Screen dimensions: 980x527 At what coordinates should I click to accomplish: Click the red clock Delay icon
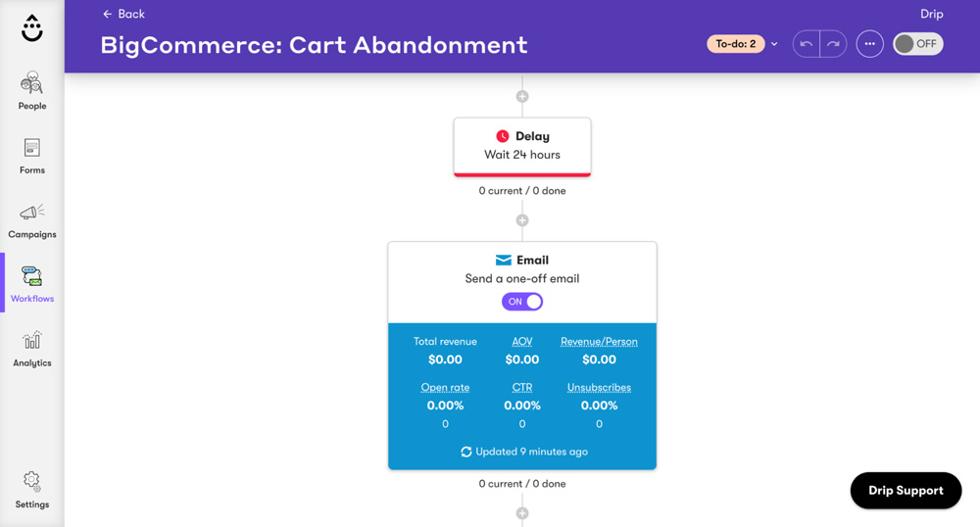502,136
